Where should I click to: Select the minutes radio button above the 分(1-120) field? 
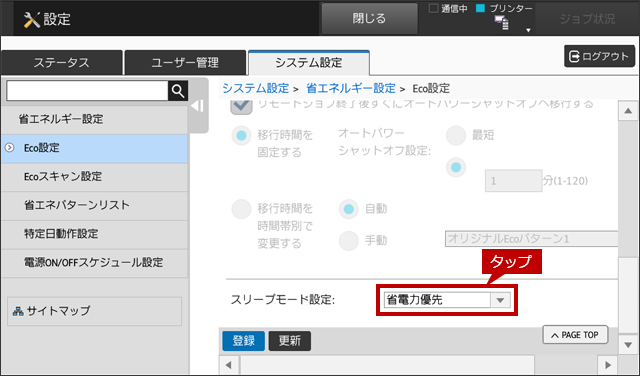tap(456, 167)
